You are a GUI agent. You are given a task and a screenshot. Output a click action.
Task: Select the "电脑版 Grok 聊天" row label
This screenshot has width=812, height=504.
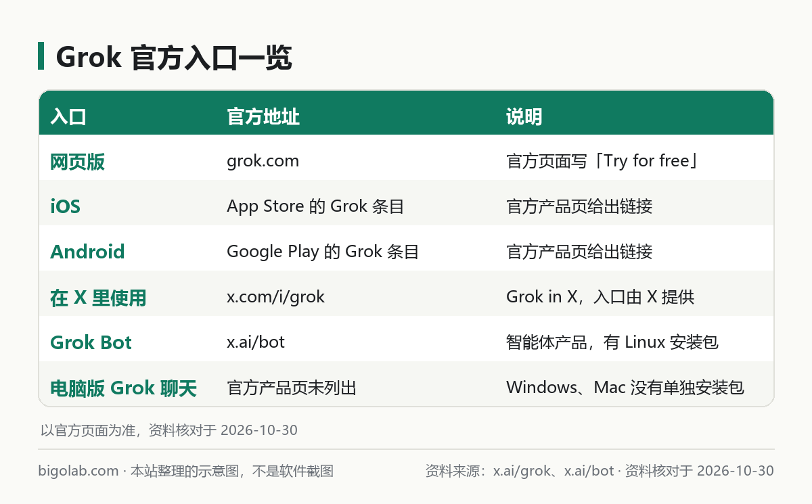click(x=123, y=388)
